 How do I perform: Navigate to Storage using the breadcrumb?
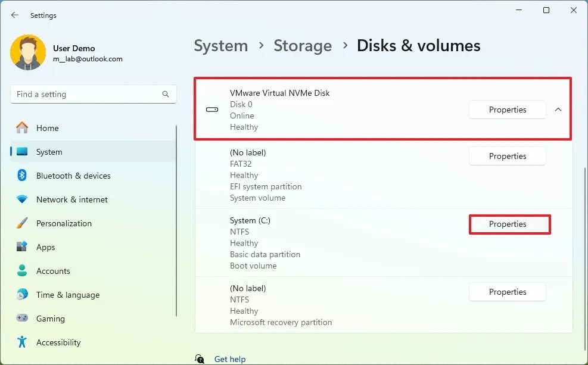tap(303, 45)
